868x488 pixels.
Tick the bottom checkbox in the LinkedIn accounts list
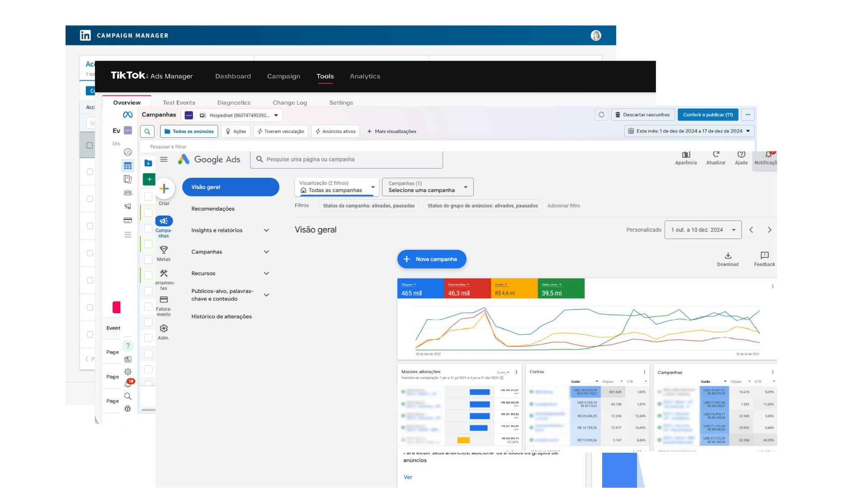[90, 334]
